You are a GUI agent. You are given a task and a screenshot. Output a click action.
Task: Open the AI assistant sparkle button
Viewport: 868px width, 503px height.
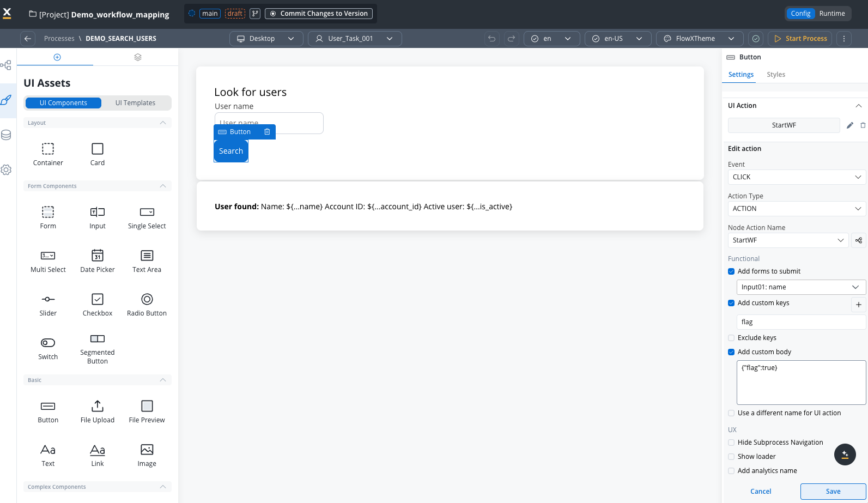click(x=845, y=454)
